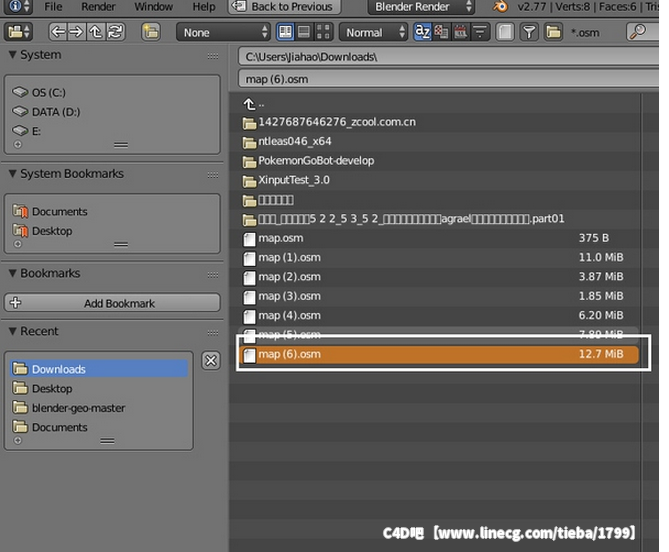Go to parent folder via '..' entry

point(439,104)
